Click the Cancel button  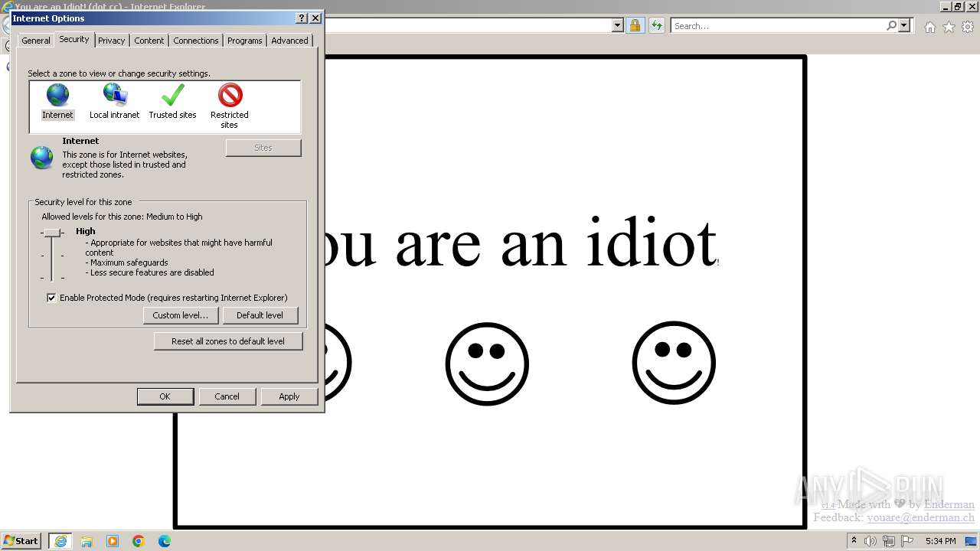click(x=227, y=396)
